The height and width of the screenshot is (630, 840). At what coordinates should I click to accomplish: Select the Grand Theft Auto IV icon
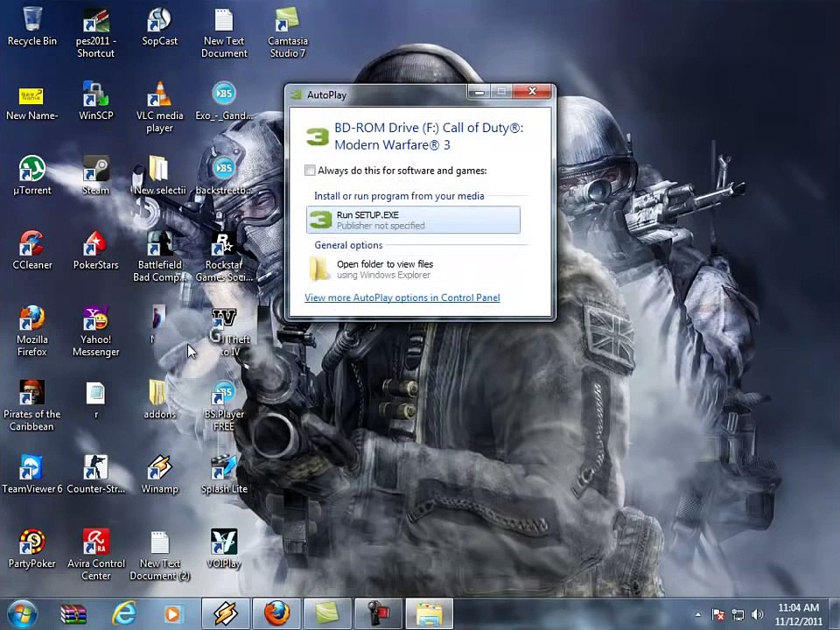224,331
